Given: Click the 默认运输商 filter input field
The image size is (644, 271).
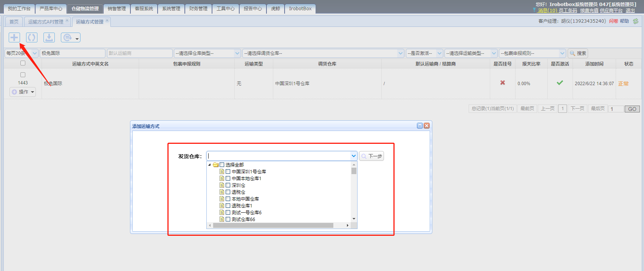Looking at the screenshot, I should tap(139, 53).
